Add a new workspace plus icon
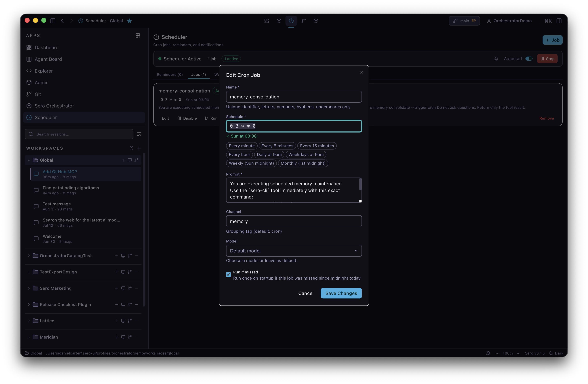588x384 pixels. click(139, 148)
